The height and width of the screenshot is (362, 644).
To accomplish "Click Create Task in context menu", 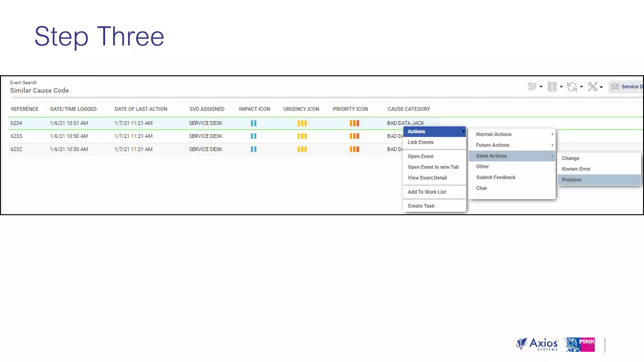I will (421, 206).
